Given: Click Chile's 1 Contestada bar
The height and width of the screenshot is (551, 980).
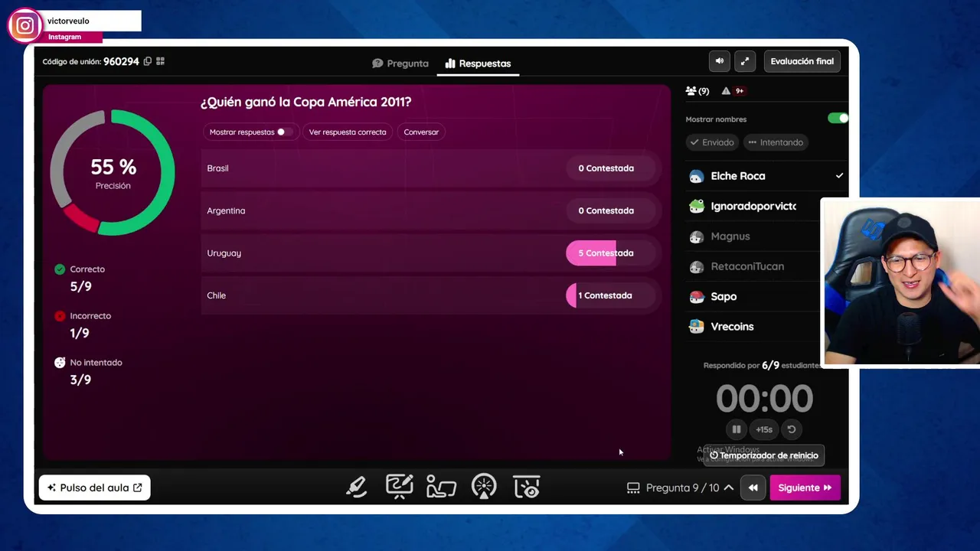Looking at the screenshot, I should [611, 295].
